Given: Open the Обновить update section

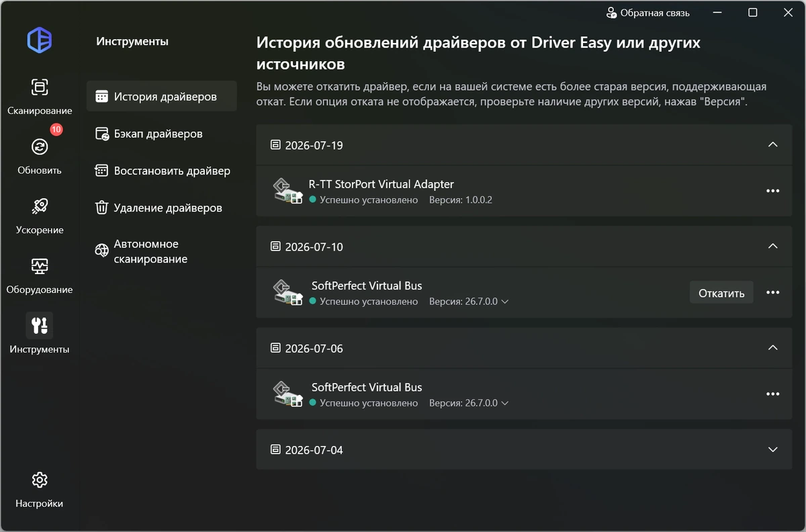Looking at the screenshot, I should coord(40,156).
